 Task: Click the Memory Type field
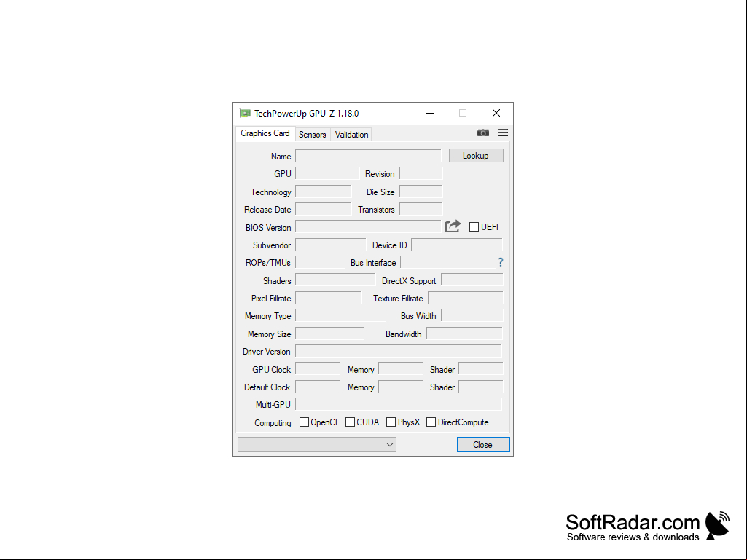(x=340, y=316)
